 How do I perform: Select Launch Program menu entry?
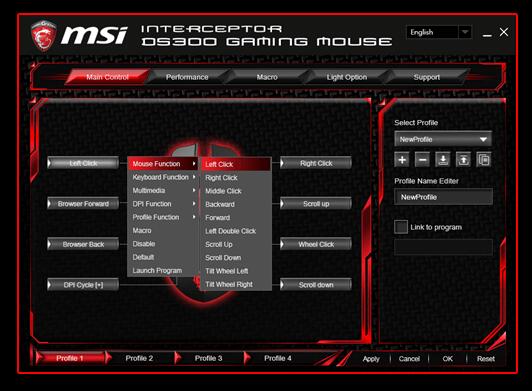coord(163,271)
